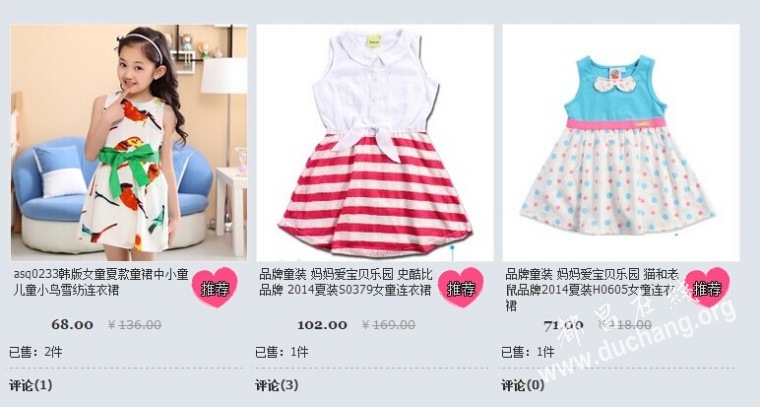Click the 71.00 price of third item
The width and height of the screenshot is (760, 407).
point(564,325)
